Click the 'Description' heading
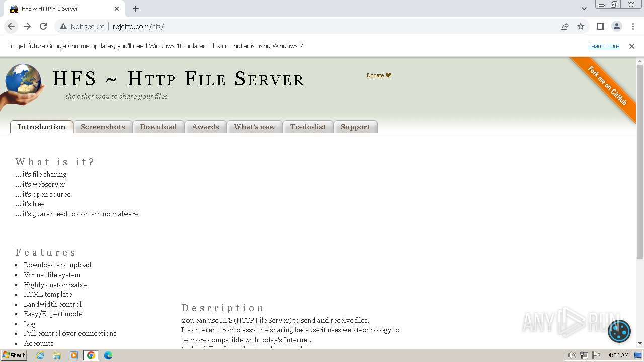644x362 pixels. [222, 308]
